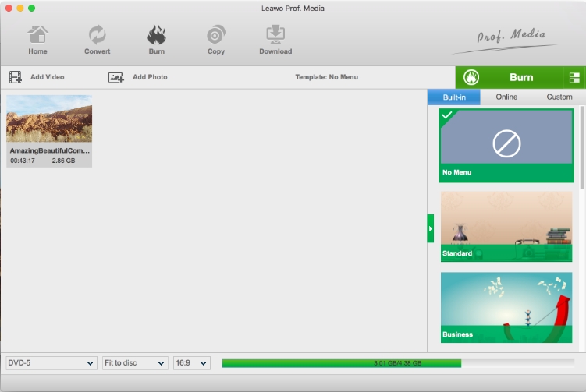
Task: Select the No Menu template
Action: point(506,145)
